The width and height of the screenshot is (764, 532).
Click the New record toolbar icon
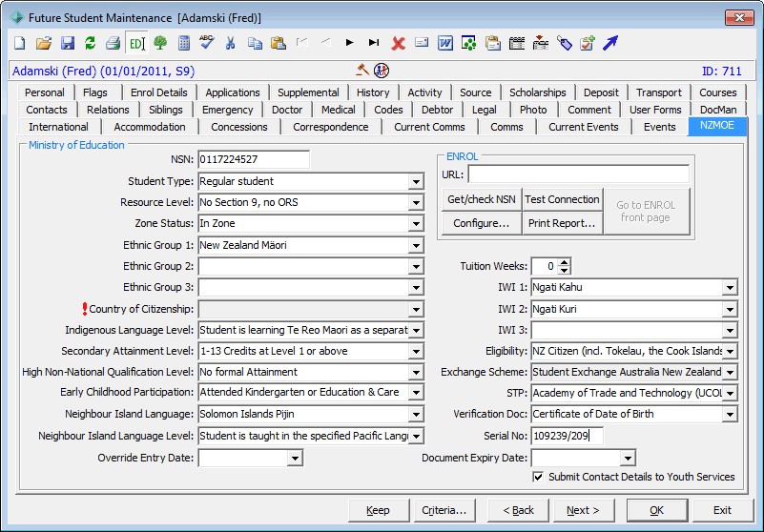(19, 43)
